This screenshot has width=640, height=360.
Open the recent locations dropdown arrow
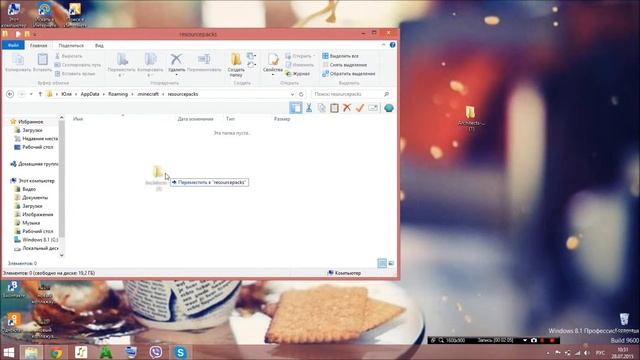click(x=31, y=94)
